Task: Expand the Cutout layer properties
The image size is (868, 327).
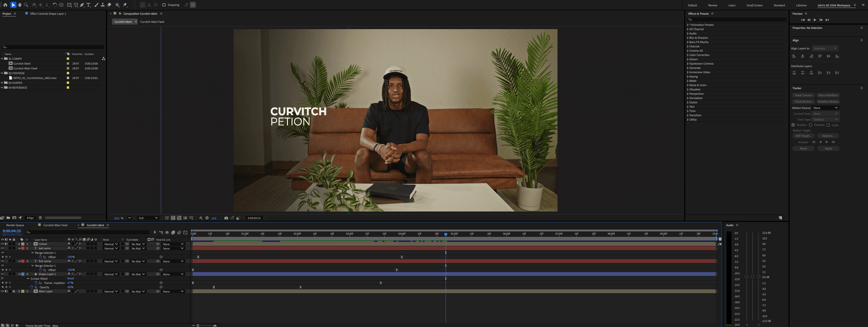Action: click(x=19, y=244)
